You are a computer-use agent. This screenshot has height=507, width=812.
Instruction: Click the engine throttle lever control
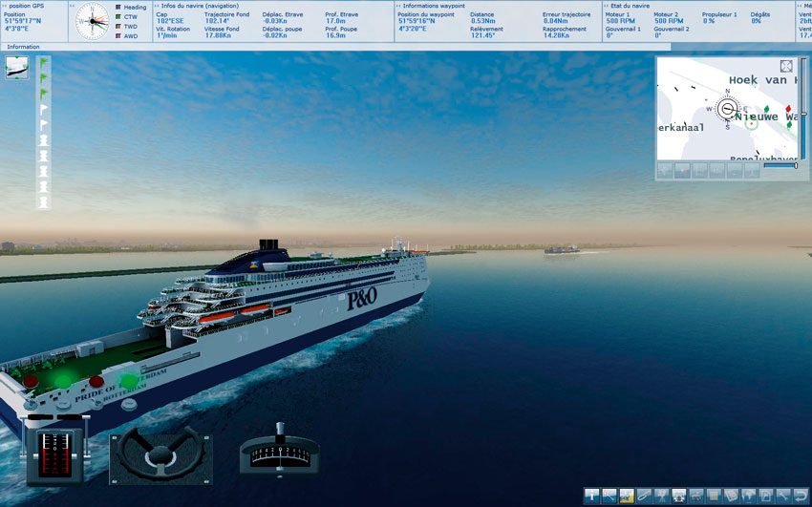56,454
